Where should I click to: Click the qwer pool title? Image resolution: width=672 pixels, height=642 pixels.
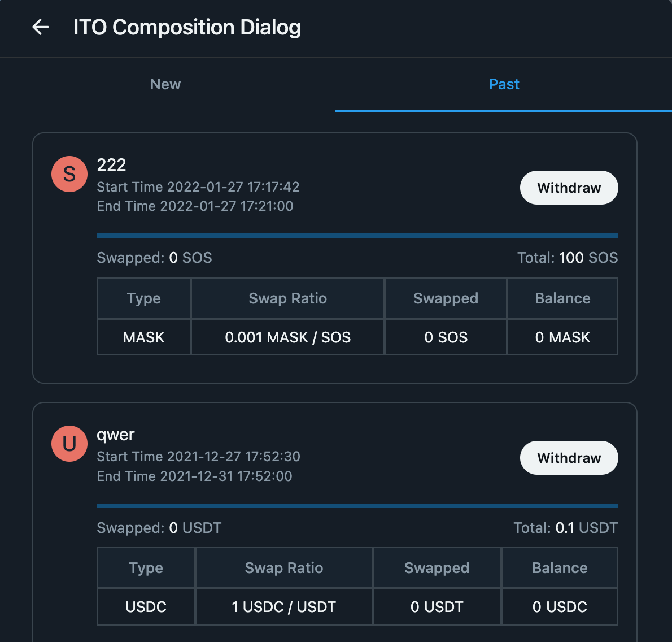(116, 435)
